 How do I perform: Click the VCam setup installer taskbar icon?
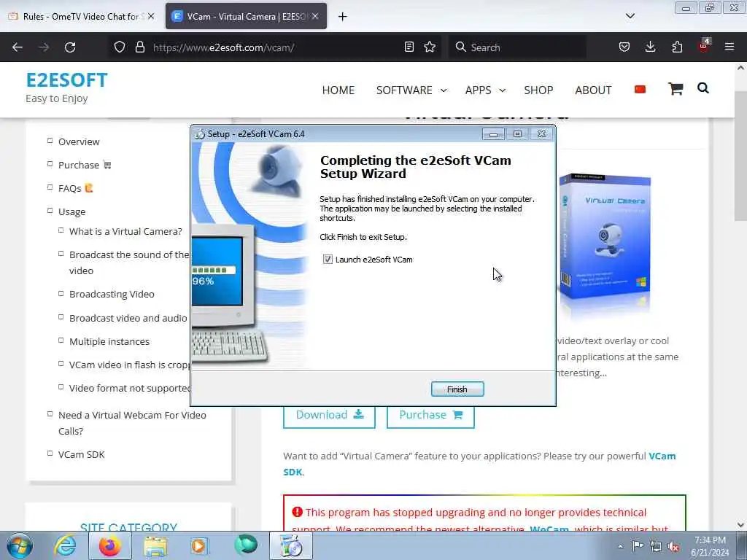(x=290, y=545)
